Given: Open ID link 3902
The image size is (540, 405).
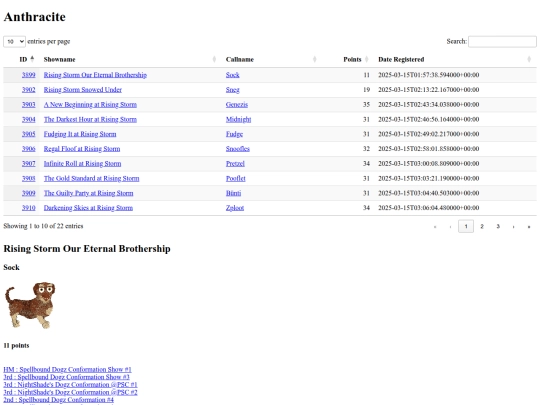Looking at the screenshot, I should coord(29,90).
